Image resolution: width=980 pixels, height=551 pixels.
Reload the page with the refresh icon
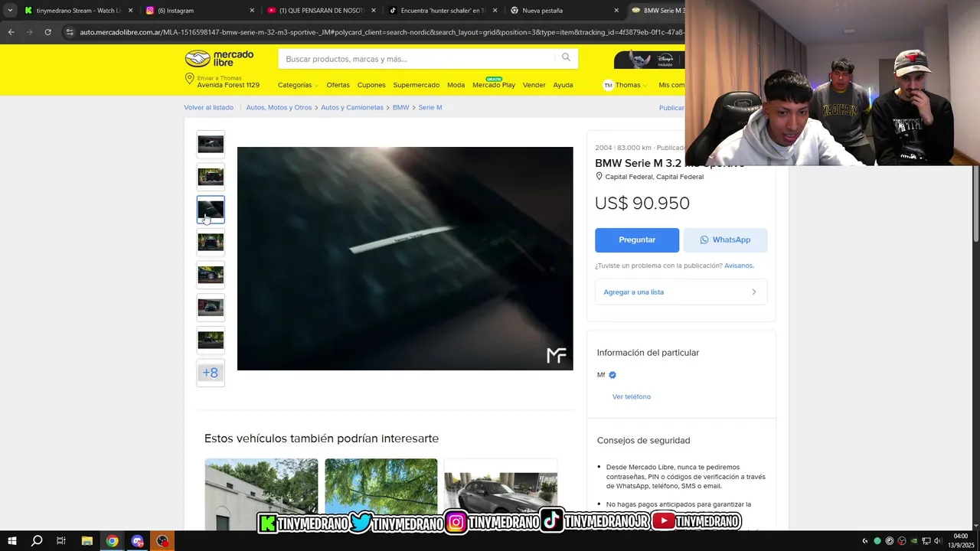click(47, 32)
